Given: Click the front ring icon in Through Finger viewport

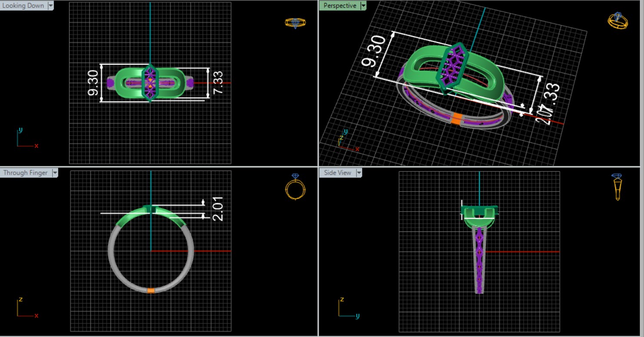Looking at the screenshot, I should coord(295,187).
